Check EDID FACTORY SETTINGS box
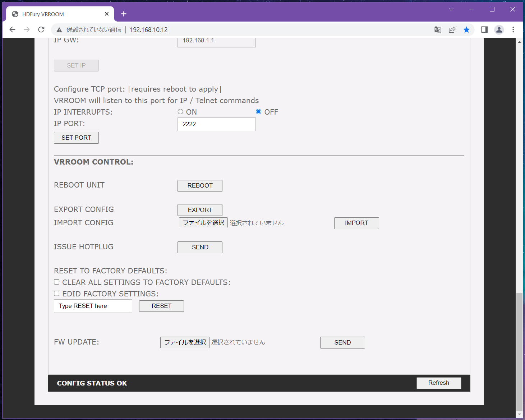 57,294
